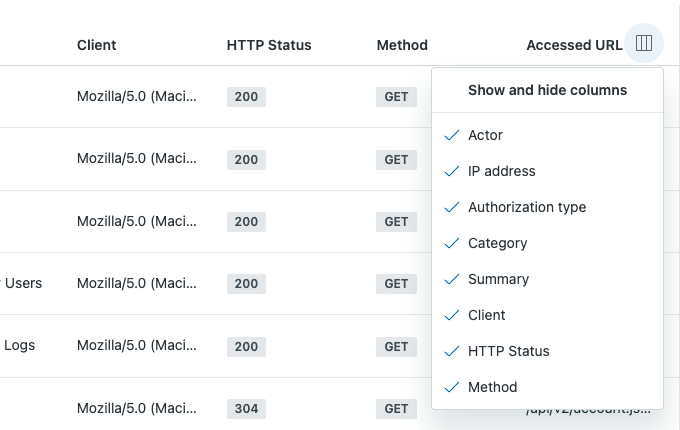This screenshot has width=680, height=430.
Task: Select the Method column header
Action: (402, 45)
